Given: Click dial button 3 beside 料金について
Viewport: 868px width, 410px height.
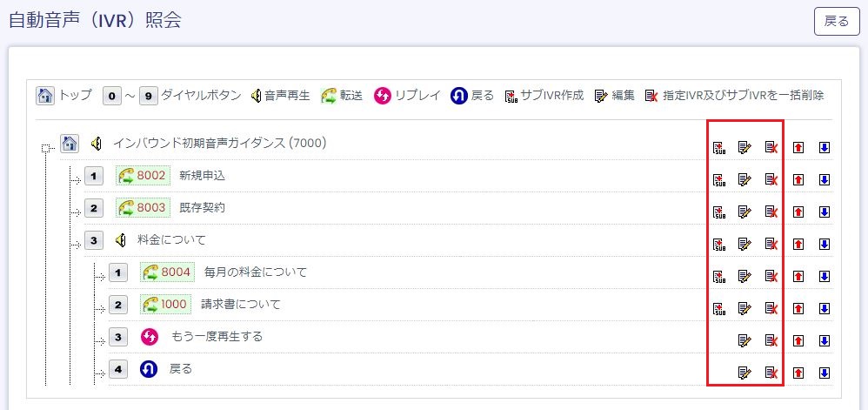Looking at the screenshot, I should pyautogui.click(x=94, y=240).
